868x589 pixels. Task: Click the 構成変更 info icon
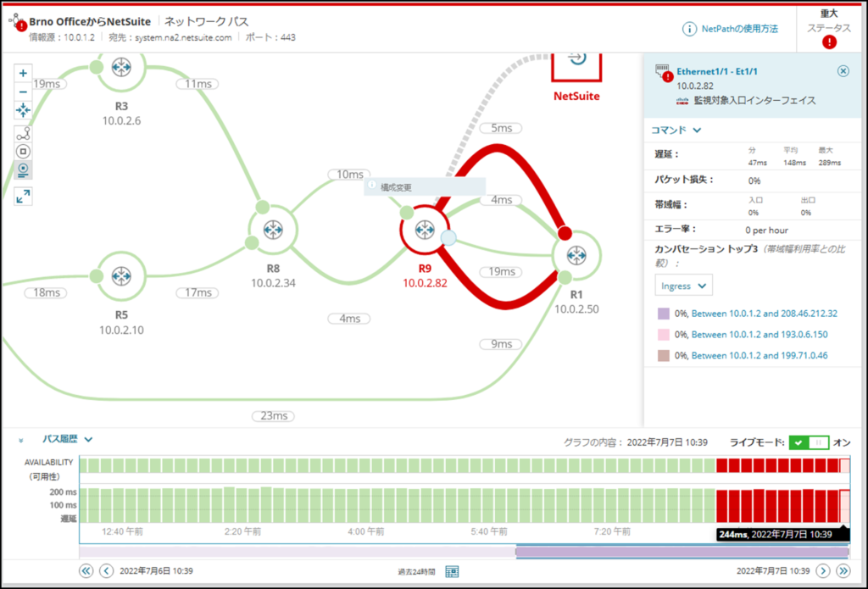point(372,185)
